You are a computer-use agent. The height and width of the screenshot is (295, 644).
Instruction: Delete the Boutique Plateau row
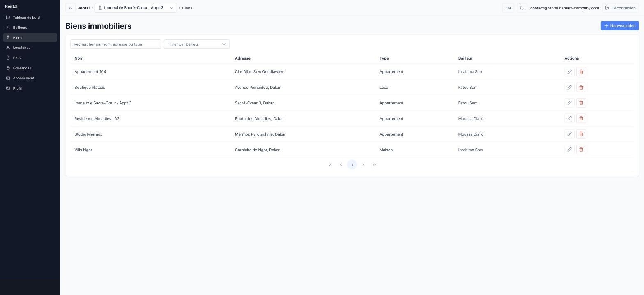581,88
